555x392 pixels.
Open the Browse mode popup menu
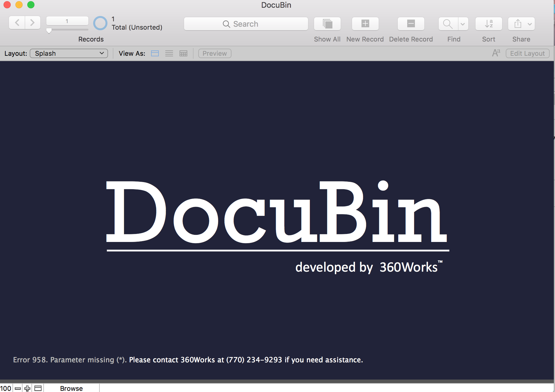point(72,388)
